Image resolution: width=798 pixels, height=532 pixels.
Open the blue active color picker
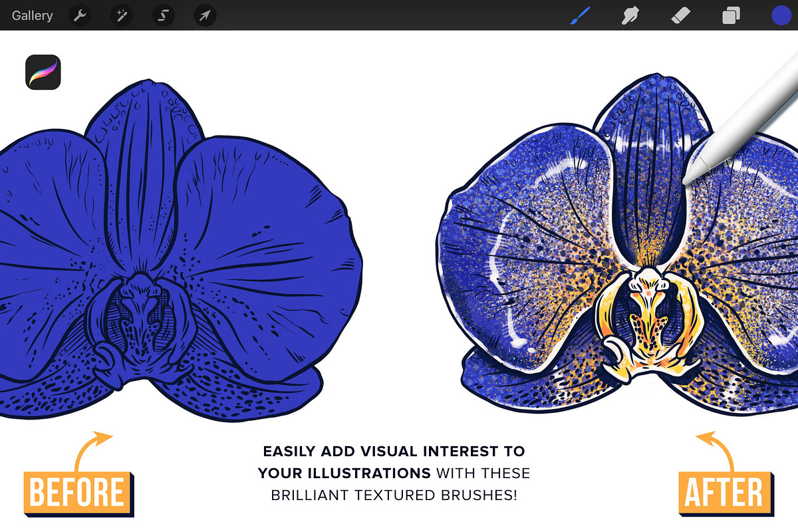click(x=781, y=15)
